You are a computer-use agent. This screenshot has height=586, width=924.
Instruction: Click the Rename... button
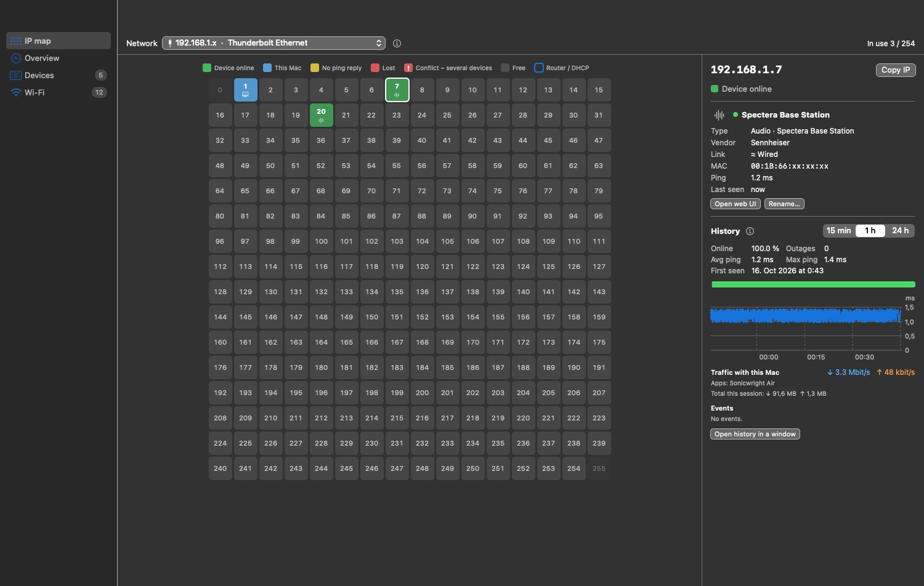[x=784, y=204]
